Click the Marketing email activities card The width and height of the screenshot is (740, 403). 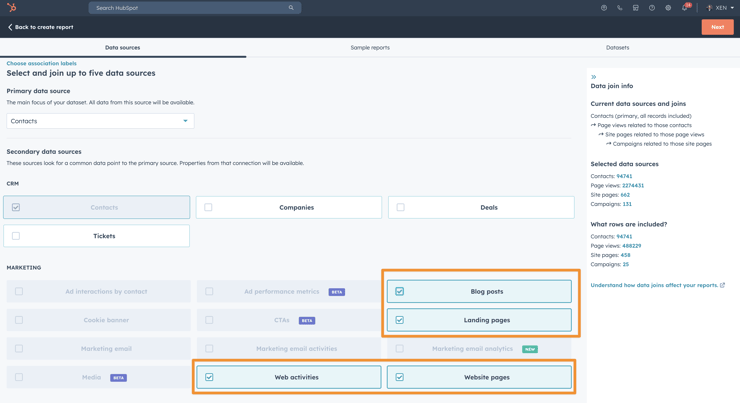click(289, 349)
